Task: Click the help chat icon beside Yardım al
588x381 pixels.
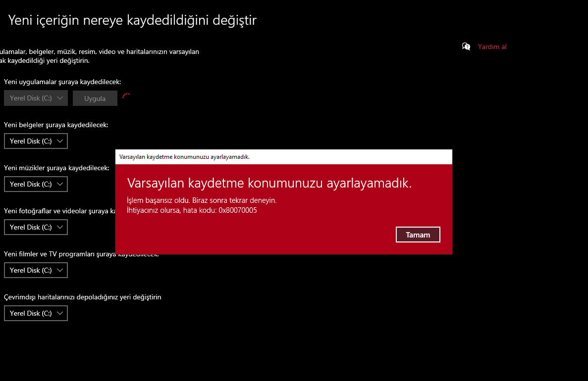Action: coord(466,47)
